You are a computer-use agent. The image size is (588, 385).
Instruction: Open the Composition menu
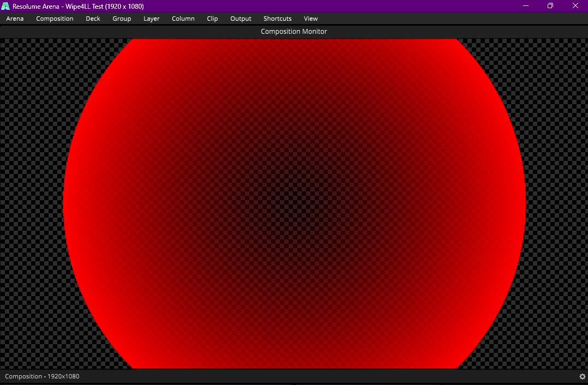55,19
